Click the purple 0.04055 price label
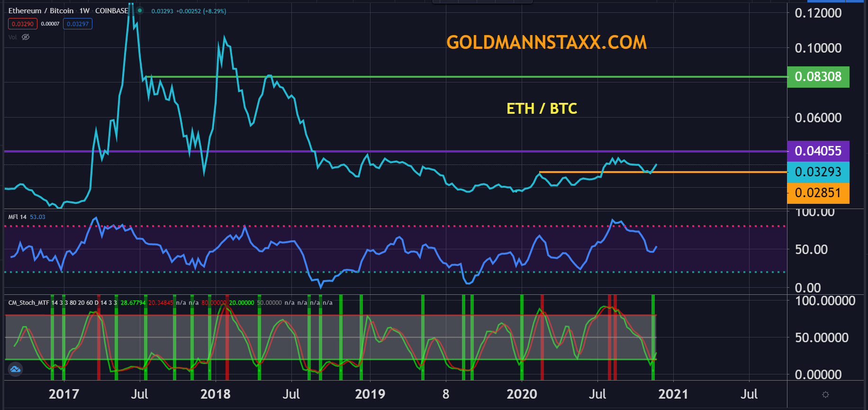Viewport: 868px width, 410px height. 818,151
